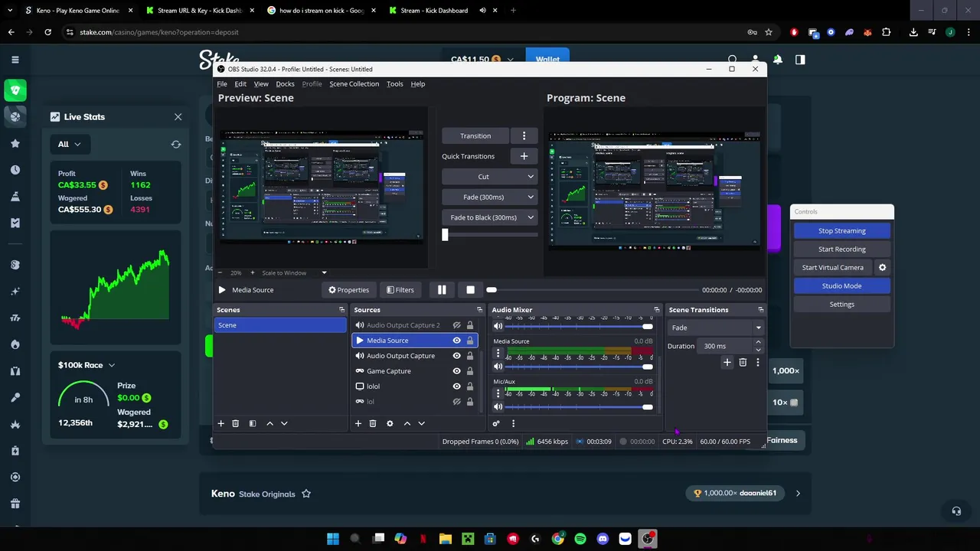
Task: Remove scene transition with trash icon
Action: (x=743, y=362)
